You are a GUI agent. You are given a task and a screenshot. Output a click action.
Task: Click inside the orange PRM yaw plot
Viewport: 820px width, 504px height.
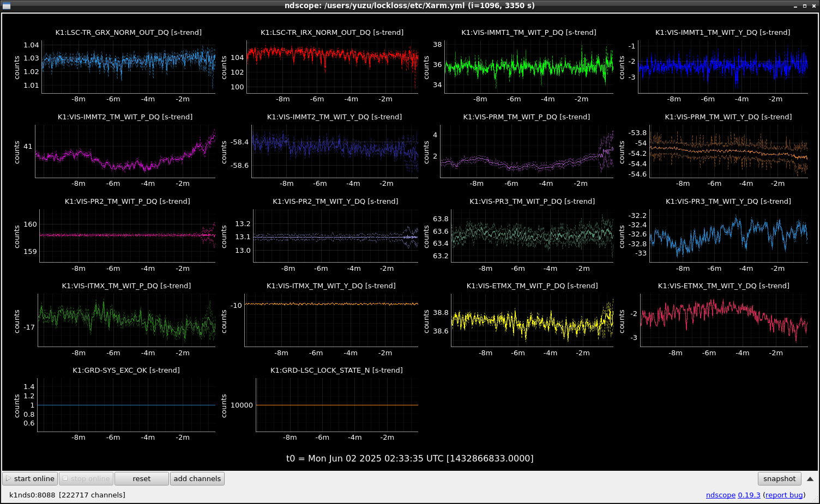[x=728, y=151]
